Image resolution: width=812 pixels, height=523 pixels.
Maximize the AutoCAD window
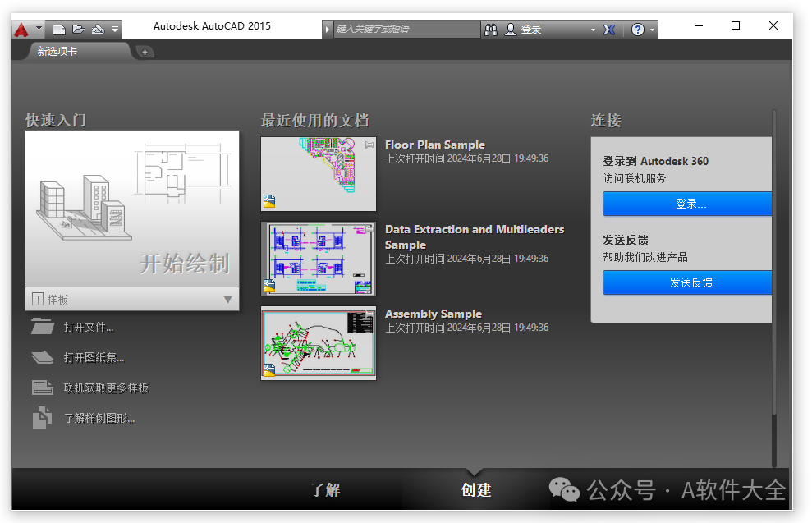tap(736, 26)
